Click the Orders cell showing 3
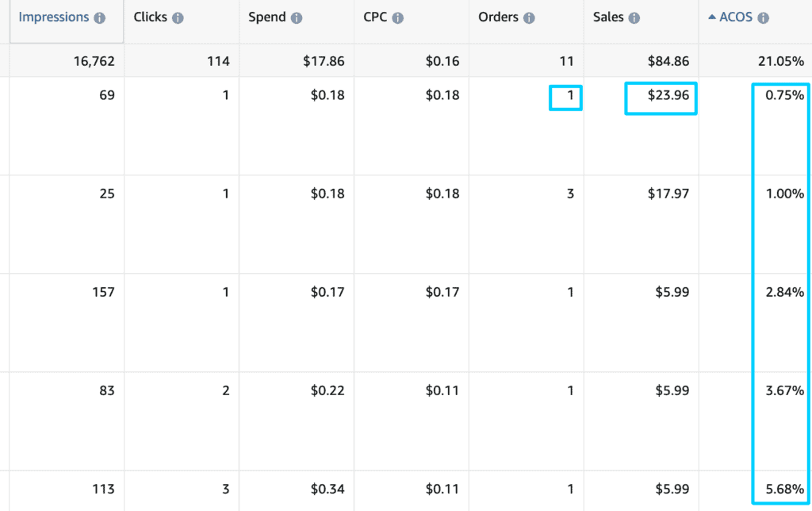Image resolution: width=812 pixels, height=511 pixels. pos(570,194)
